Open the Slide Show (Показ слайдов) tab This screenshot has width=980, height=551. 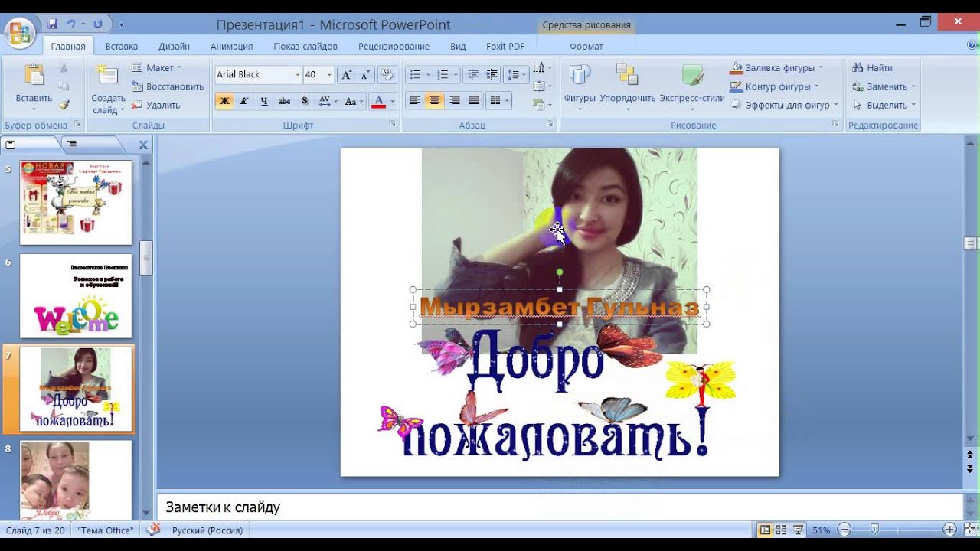tap(305, 47)
